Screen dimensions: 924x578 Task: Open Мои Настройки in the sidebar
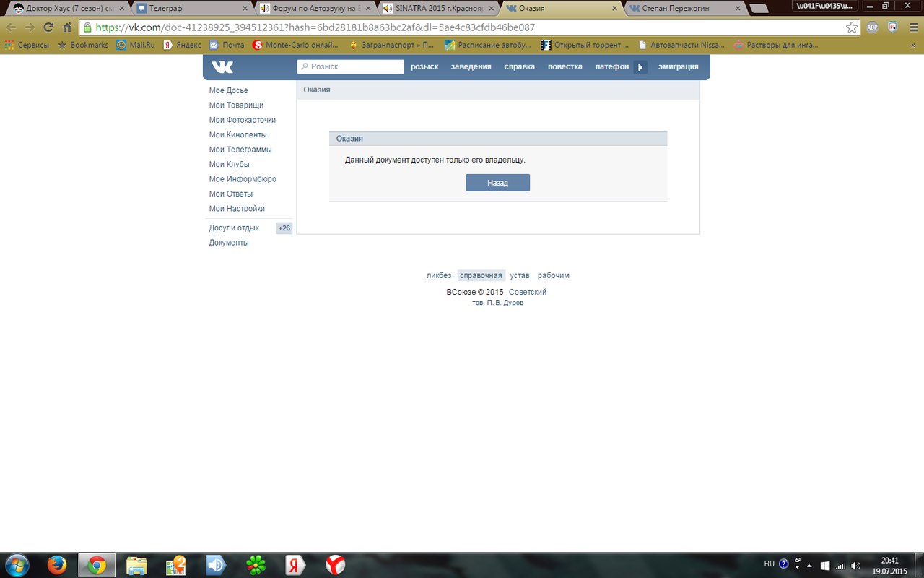click(237, 209)
